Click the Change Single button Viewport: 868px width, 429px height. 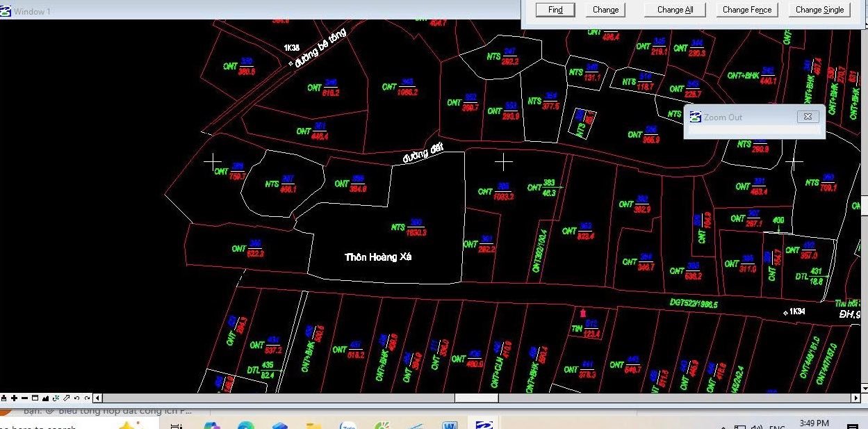coord(819,10)
